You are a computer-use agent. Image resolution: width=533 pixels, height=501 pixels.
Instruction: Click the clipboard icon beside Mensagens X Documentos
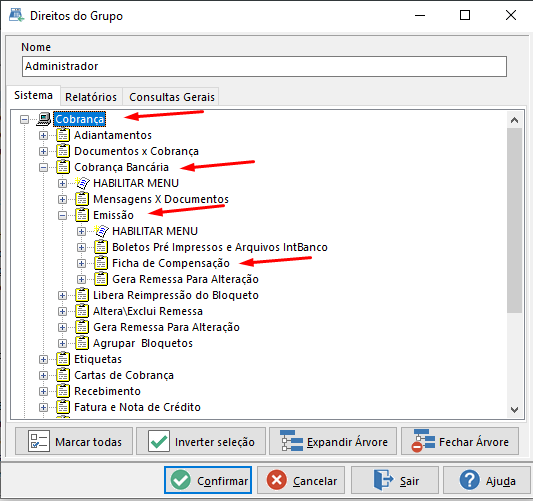coord(82,199)
